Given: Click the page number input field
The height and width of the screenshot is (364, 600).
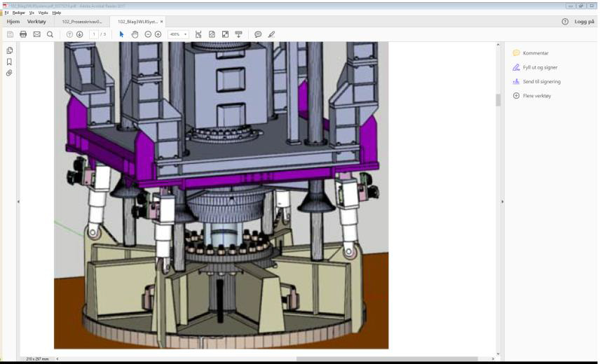Looking at the screenshot, I should pos(93,34).
